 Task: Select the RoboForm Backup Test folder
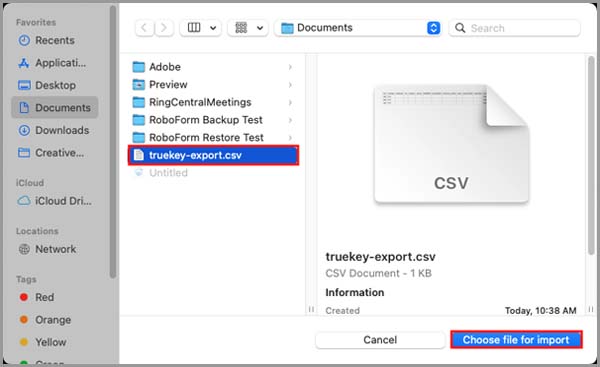pos(213,120)
